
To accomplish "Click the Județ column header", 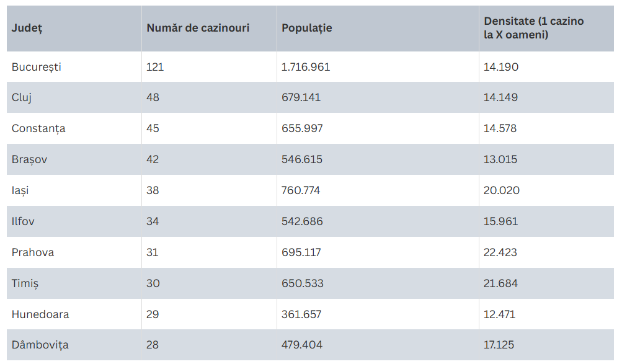I will (x=27, y=29).
